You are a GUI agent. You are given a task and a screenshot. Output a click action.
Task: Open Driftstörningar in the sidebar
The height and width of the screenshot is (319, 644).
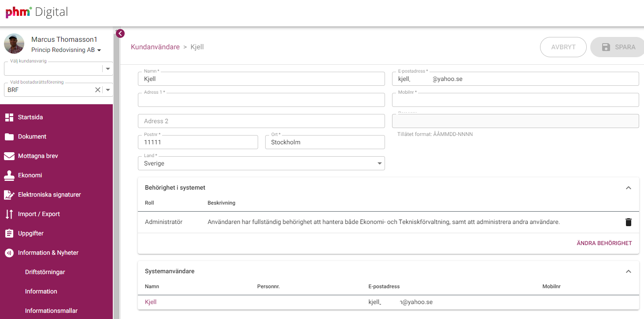[45, 272]
